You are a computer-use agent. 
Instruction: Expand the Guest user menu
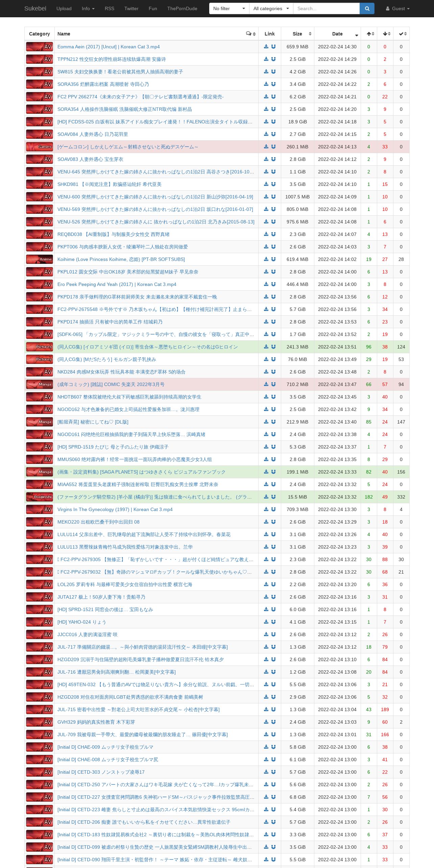pyautogui.click(x=398, y=8)
